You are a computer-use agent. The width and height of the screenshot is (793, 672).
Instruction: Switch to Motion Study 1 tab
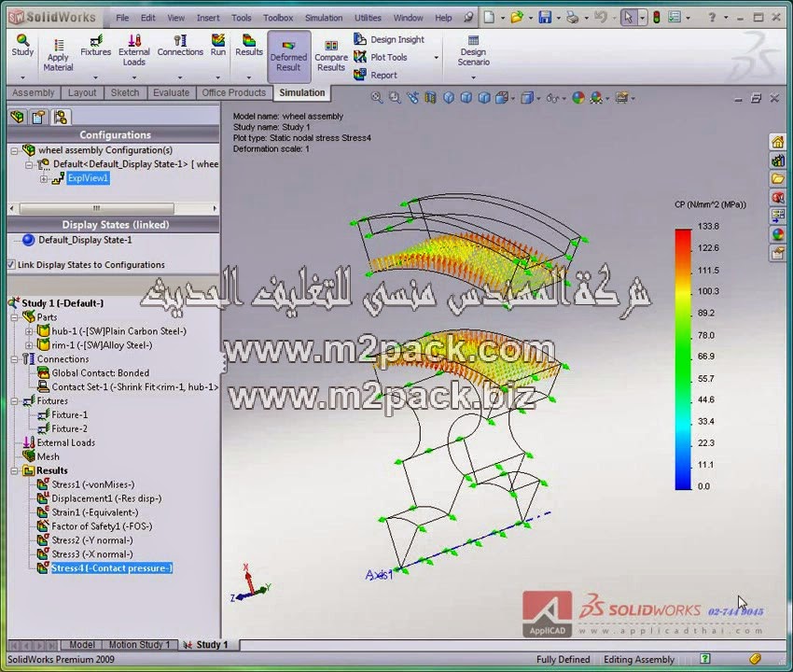coord(140,645)
